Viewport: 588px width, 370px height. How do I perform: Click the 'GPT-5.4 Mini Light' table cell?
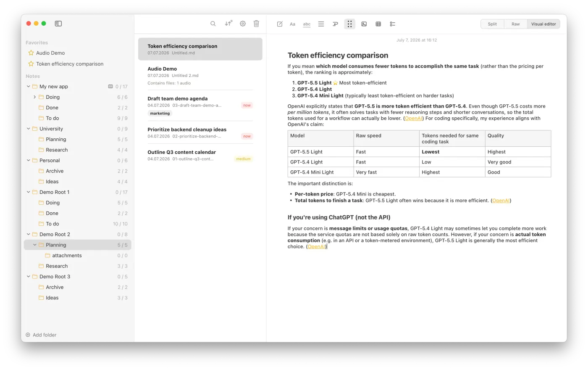320,172
